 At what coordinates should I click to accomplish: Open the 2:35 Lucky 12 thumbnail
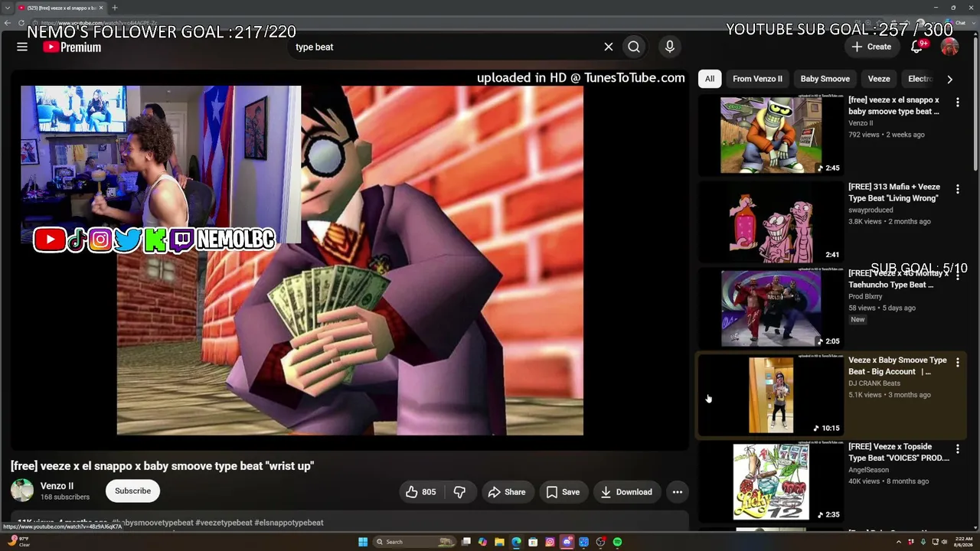(x=771, y=482)
